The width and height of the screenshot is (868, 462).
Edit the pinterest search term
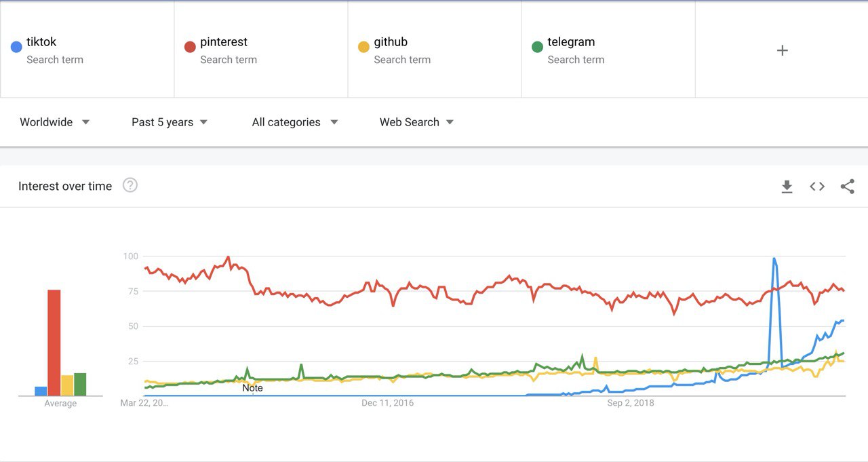[x=224, y=42]
